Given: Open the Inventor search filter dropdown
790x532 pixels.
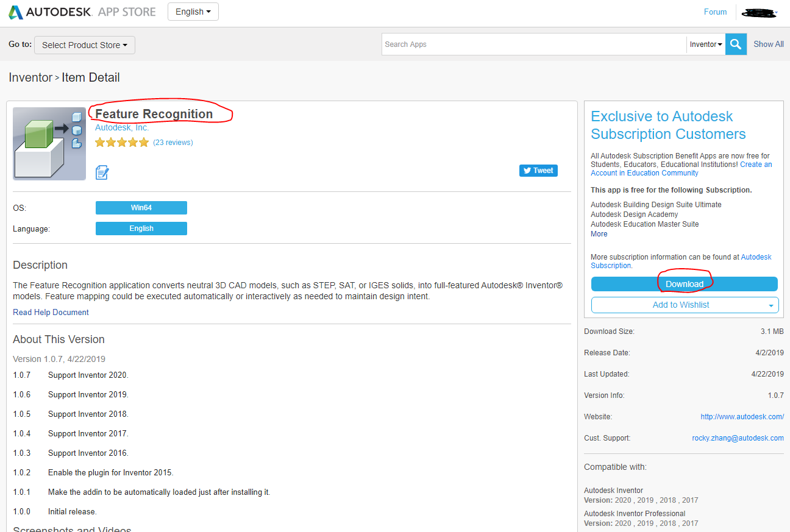Looking at the screenshot, I should click(705, 44).
